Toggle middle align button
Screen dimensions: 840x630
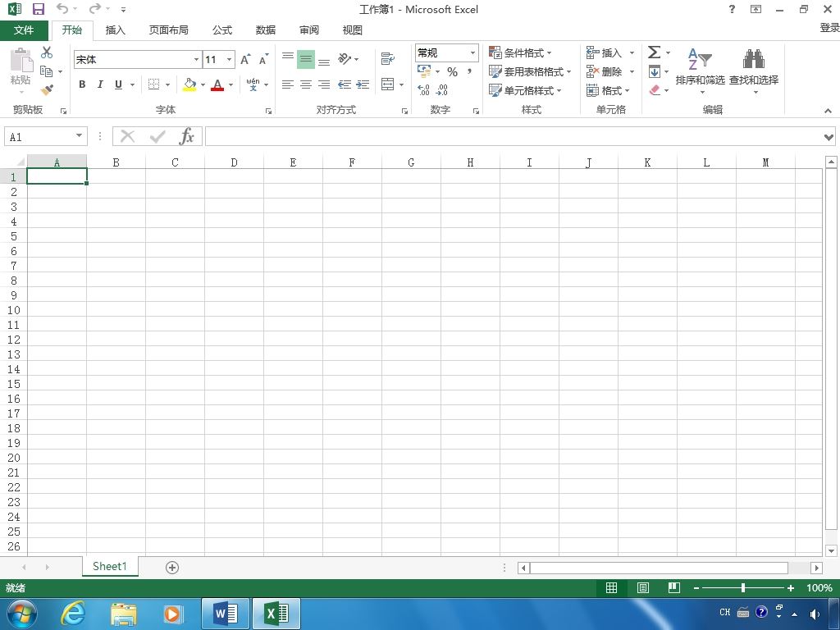306,59
